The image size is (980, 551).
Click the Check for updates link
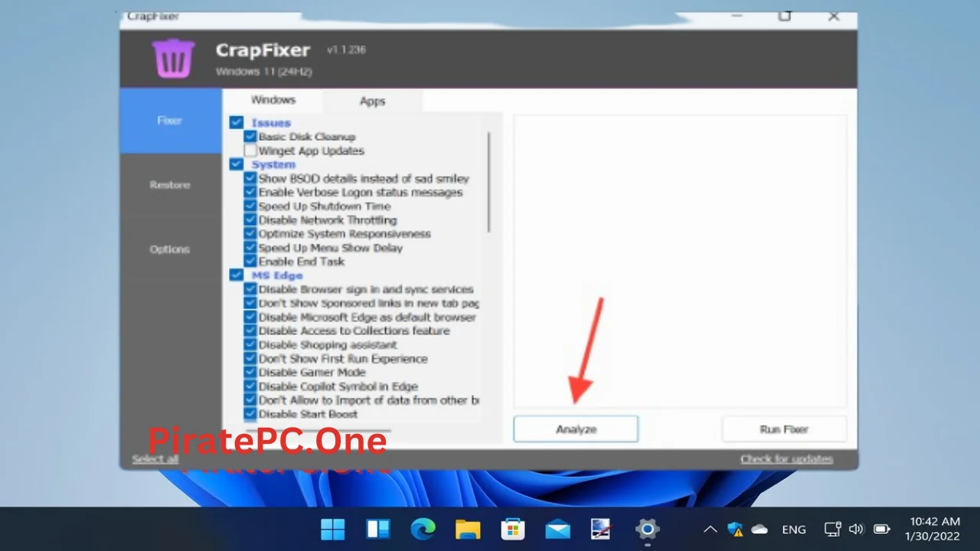(786, 459)
